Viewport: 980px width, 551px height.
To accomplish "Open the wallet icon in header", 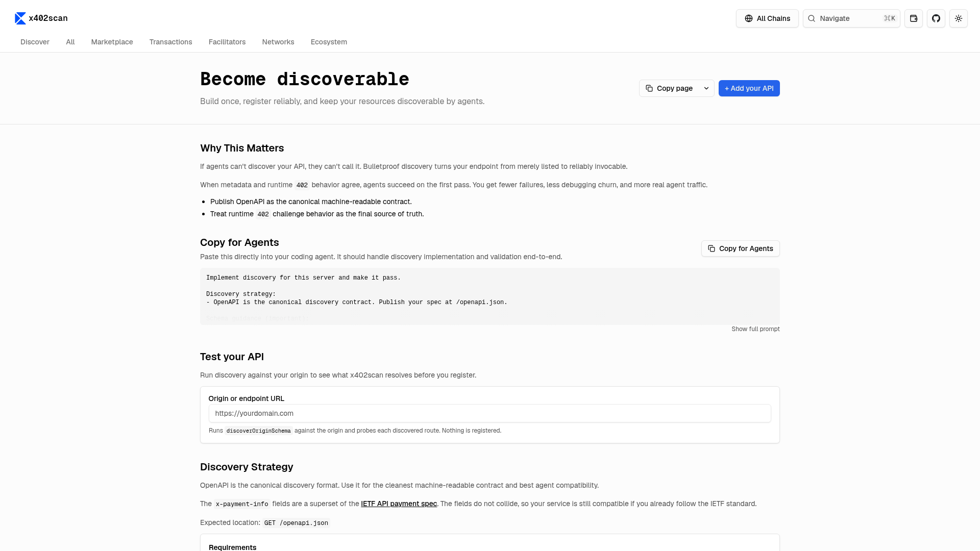I will coord(914,18).
